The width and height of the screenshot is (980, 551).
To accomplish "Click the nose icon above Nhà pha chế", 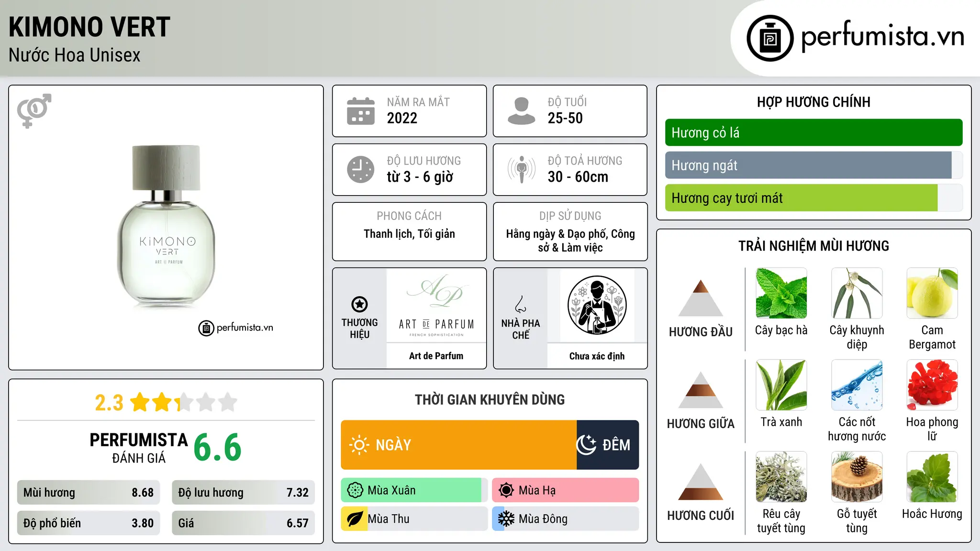I will click(x=521, y=304).
